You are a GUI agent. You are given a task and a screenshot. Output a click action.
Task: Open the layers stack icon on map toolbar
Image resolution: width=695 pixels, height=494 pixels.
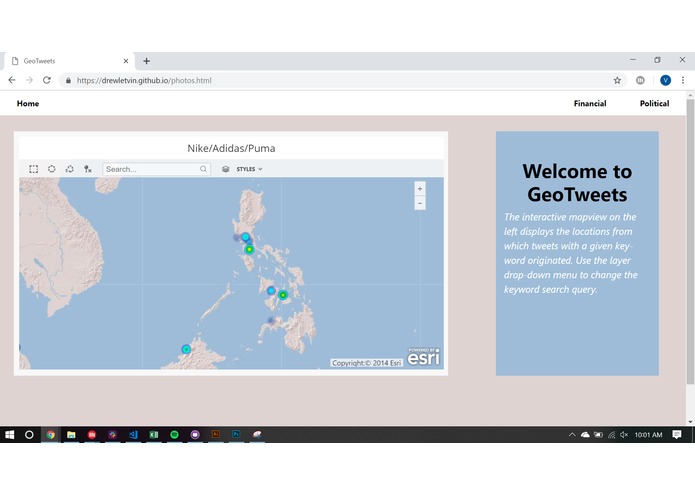226,169
